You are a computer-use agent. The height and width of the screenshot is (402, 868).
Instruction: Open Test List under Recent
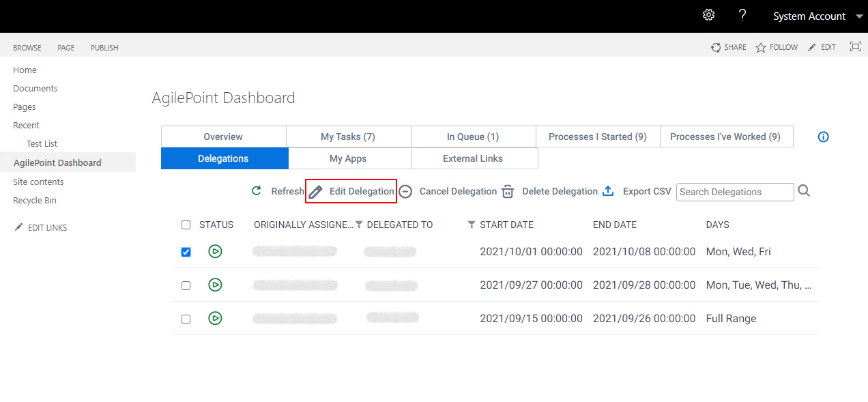(x=42, y=144)
